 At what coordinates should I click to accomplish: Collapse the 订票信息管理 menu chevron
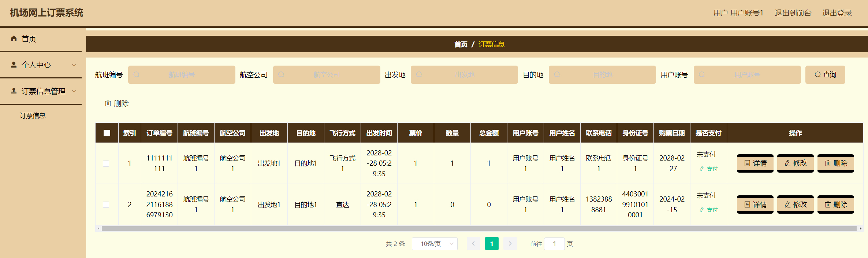point(74,91)
